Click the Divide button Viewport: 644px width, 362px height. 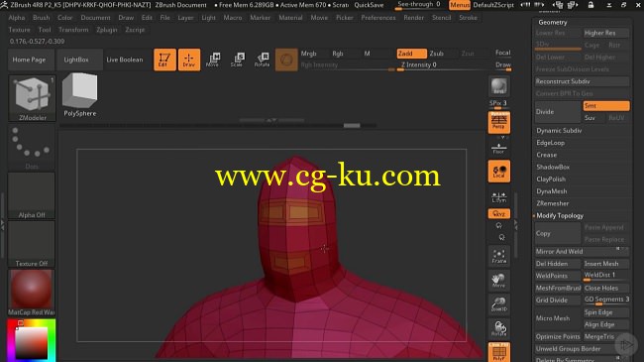point(558,112)
